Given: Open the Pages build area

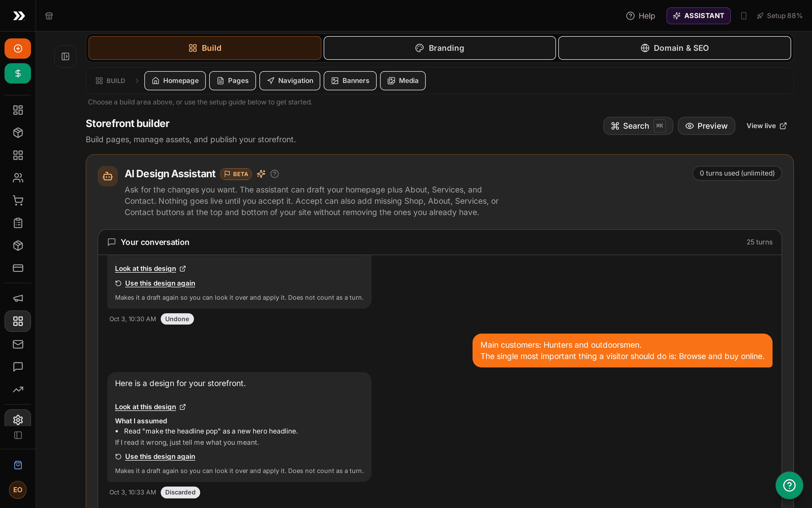Looking at the screenshot, I should [x=233, y=81].
